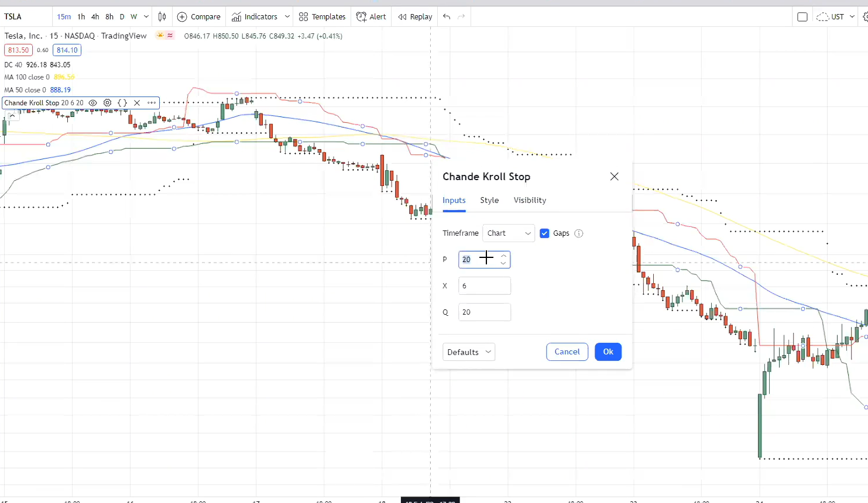
Task: Decrease the P value with the down stepper
Action: point(503,263)
